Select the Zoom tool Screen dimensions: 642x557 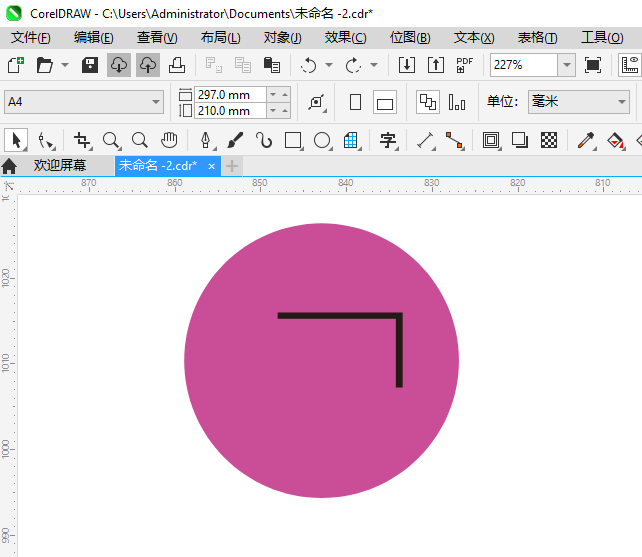point(111,140)
